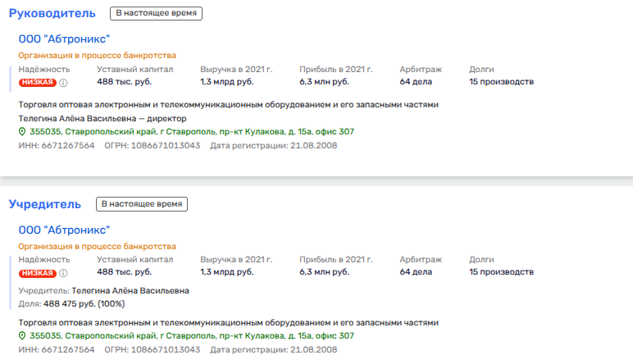
Task: Open the Ставрополь address link under Руководитель
Action: click(x=192, y=131)
